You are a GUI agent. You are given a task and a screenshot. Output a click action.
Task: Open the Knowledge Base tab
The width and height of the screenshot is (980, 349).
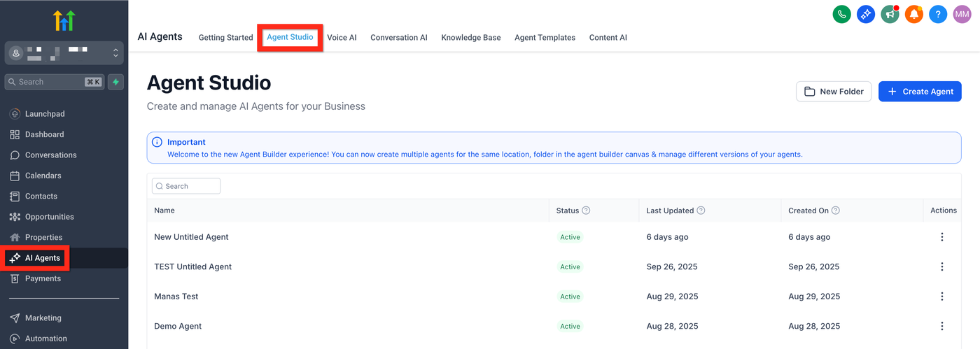[x=470, y=38]
